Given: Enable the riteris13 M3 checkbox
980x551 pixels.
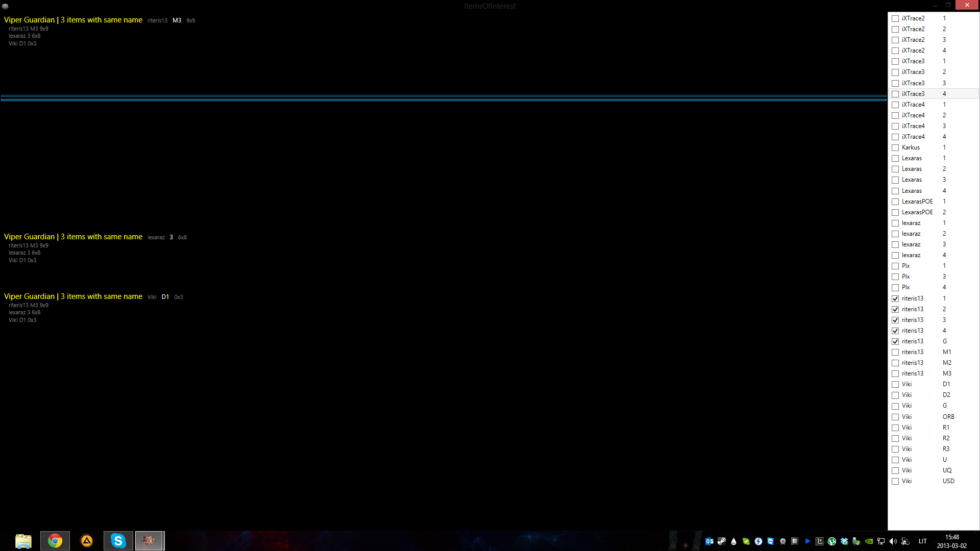Looking at the screenshot, I should point(895,373).
